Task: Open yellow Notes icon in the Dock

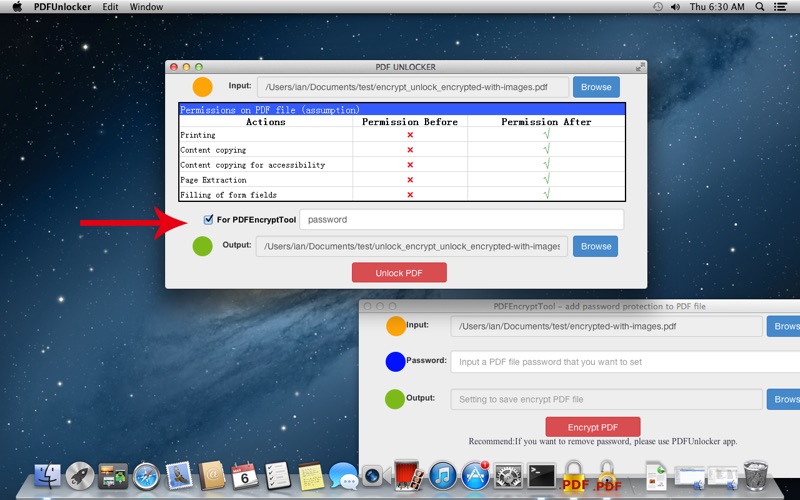Action: (311, 476)
